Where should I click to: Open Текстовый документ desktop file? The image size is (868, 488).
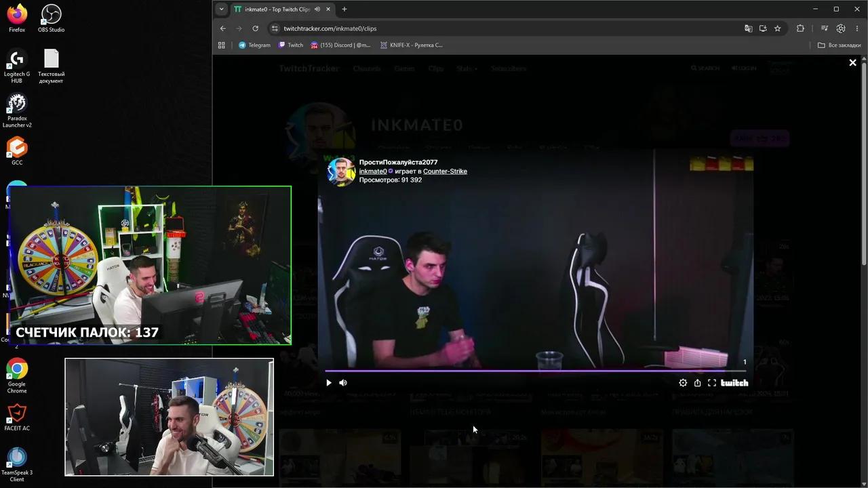(52, 66)
